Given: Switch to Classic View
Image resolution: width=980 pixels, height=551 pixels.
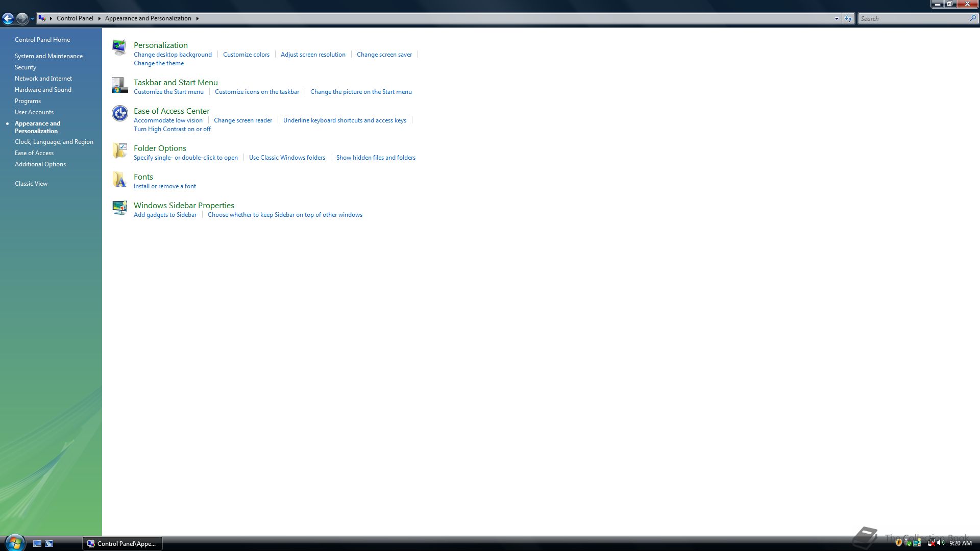Looking at the screenshot, I should click(x=31, y=184).
